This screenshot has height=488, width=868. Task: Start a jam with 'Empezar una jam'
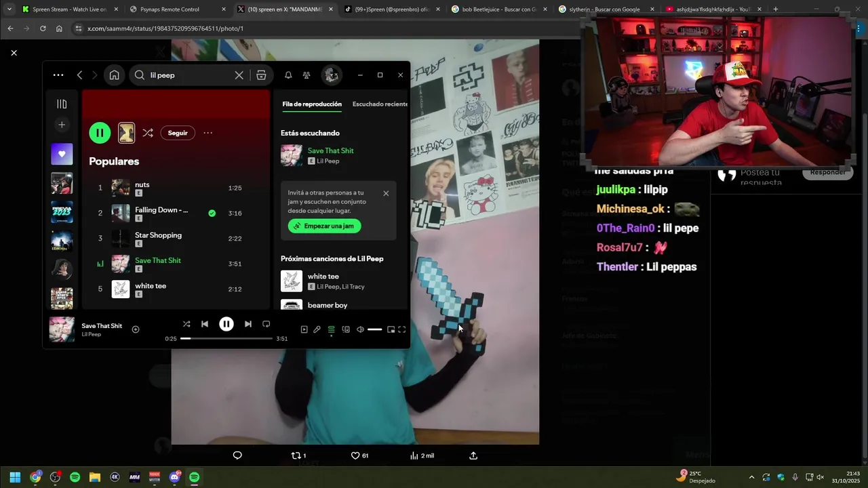coord(324,226)
